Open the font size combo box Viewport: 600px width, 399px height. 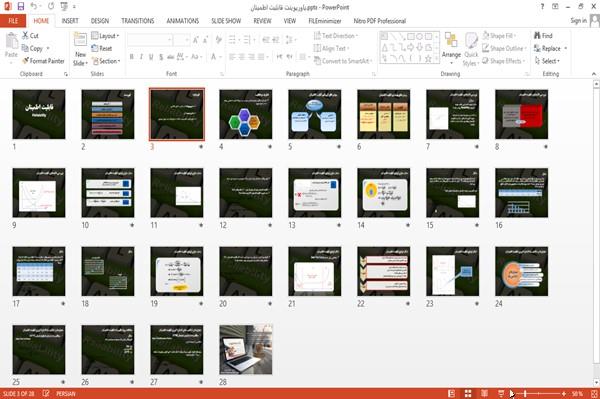pos(181,40)
